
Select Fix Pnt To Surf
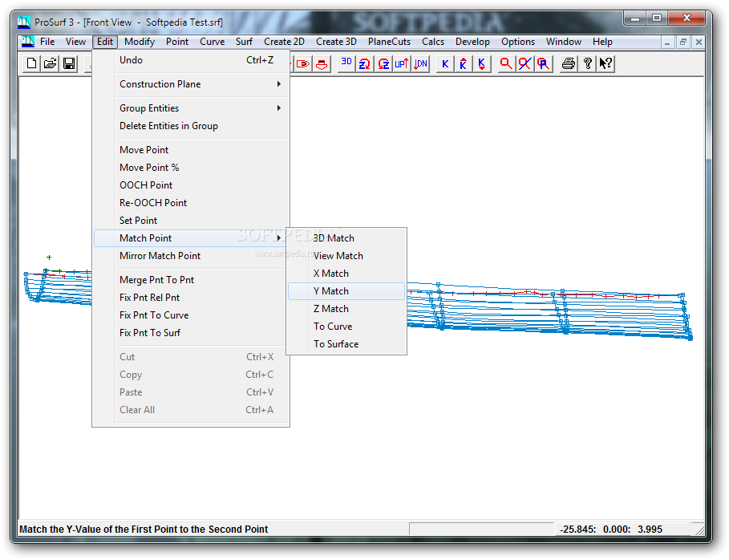[191, 333]
